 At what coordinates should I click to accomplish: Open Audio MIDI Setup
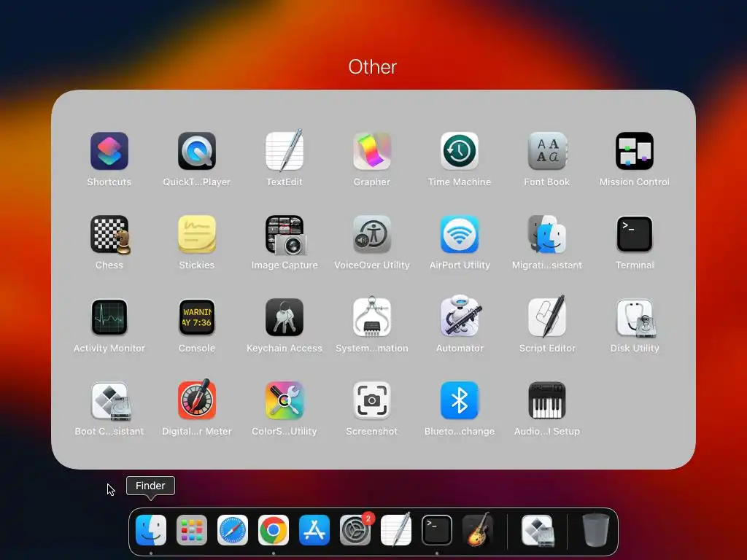click(547, 400)
